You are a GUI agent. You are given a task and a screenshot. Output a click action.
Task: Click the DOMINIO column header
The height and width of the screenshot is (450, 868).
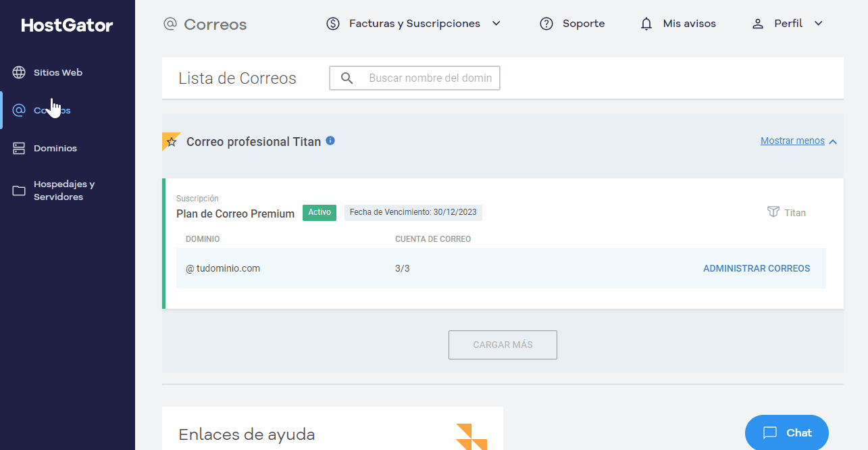[203, 239]
